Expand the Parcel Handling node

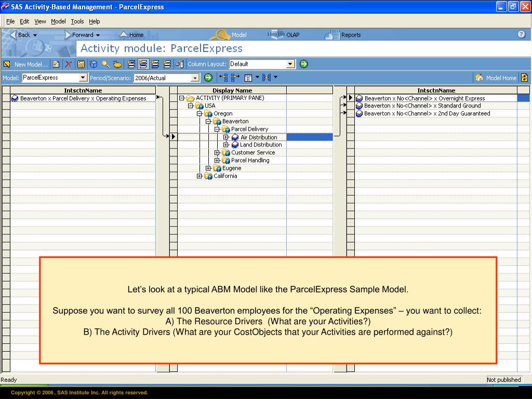coord(217,161)
